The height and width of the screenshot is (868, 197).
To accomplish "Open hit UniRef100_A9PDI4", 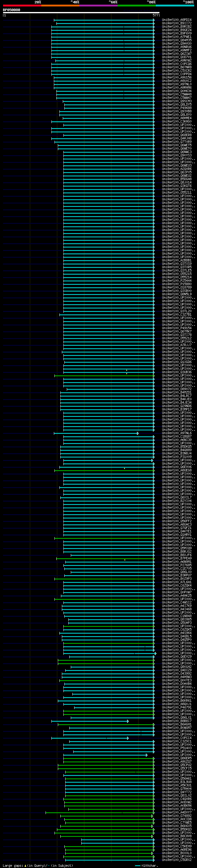I will [176, 20].
